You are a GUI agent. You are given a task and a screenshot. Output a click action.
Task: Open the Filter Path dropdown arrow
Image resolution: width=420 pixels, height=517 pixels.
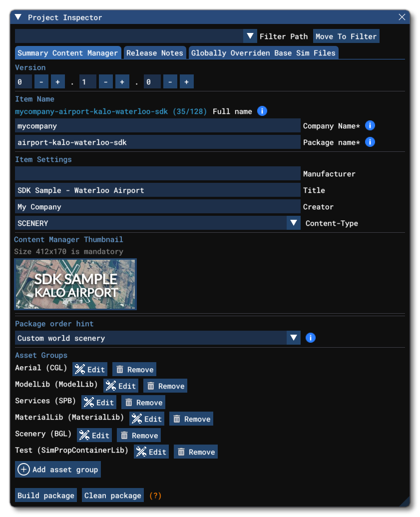coord(250,35)
